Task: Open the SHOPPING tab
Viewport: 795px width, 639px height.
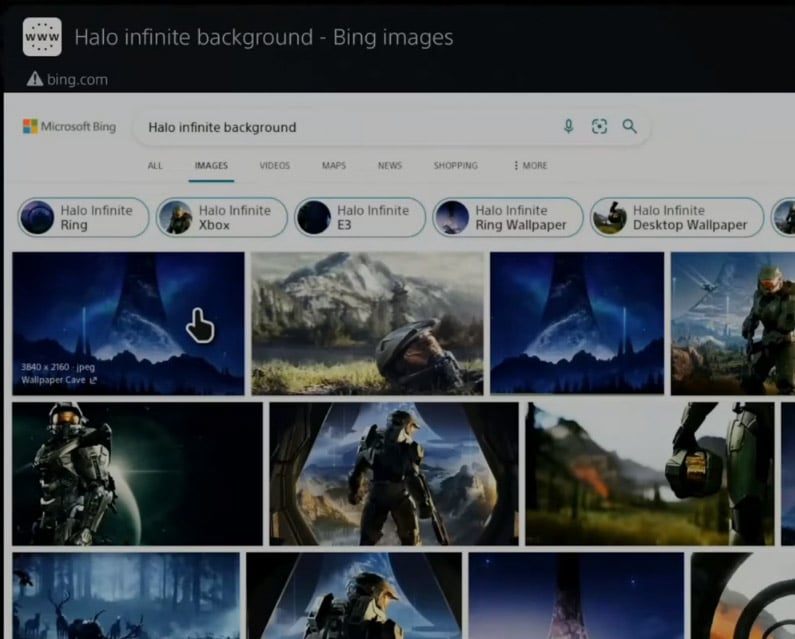Action: (x=456, y=165)
